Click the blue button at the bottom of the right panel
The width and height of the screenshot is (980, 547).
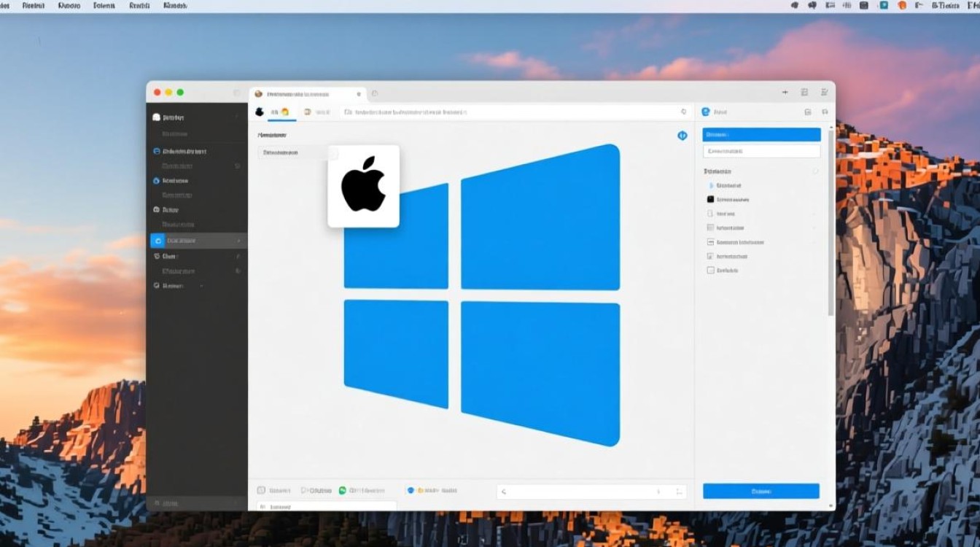pyautogui.click(x=761, y=491)
